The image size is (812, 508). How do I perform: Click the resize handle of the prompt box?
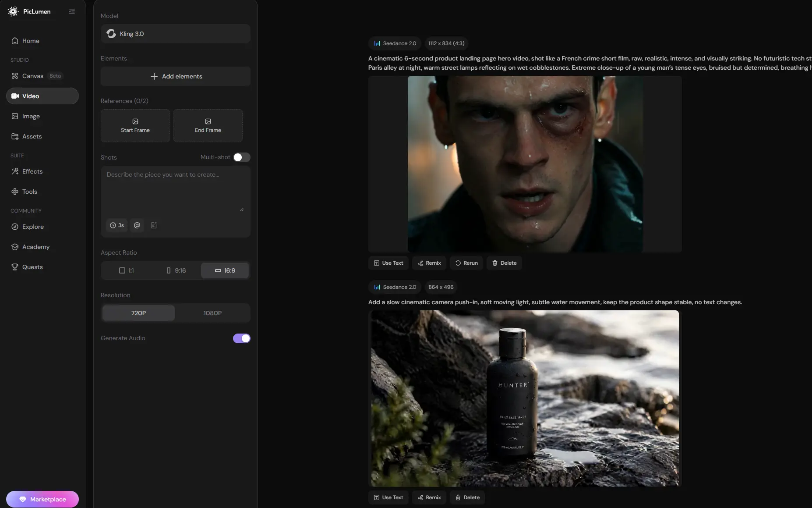click(242, 210)
